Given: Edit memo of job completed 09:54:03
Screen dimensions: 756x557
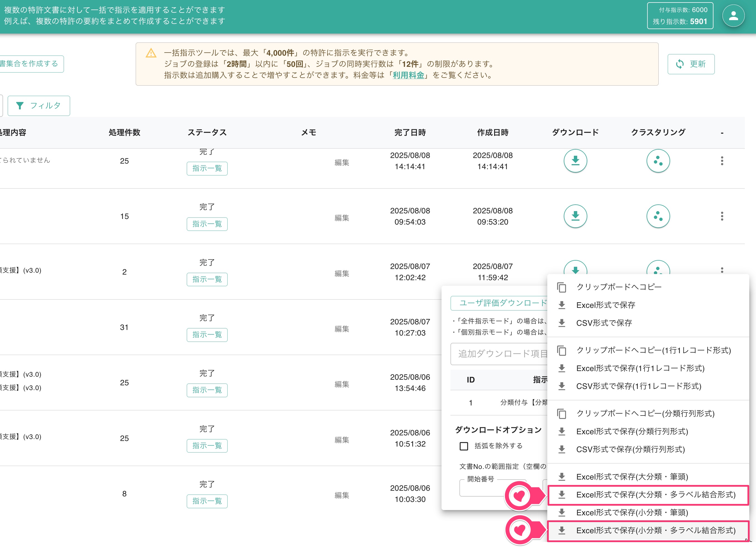Looking at the screenshot, I should (x=342, y=218).
